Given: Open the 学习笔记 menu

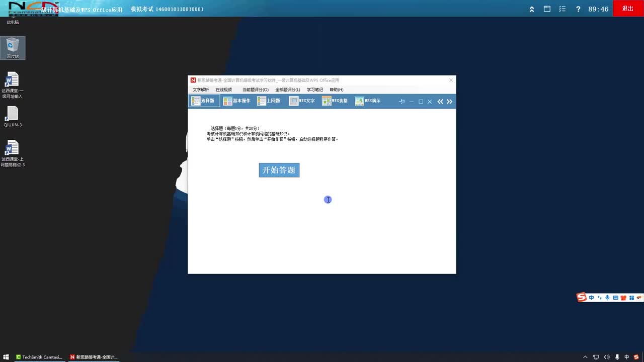Looking at the screenshot, I should [315, 89].
